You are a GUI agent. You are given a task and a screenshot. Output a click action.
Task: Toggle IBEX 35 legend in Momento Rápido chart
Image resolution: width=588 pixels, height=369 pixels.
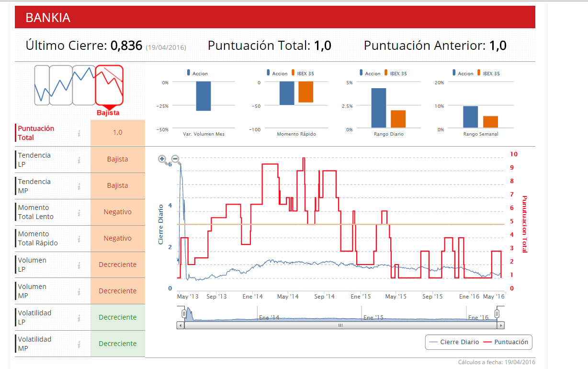pos(302,73)
